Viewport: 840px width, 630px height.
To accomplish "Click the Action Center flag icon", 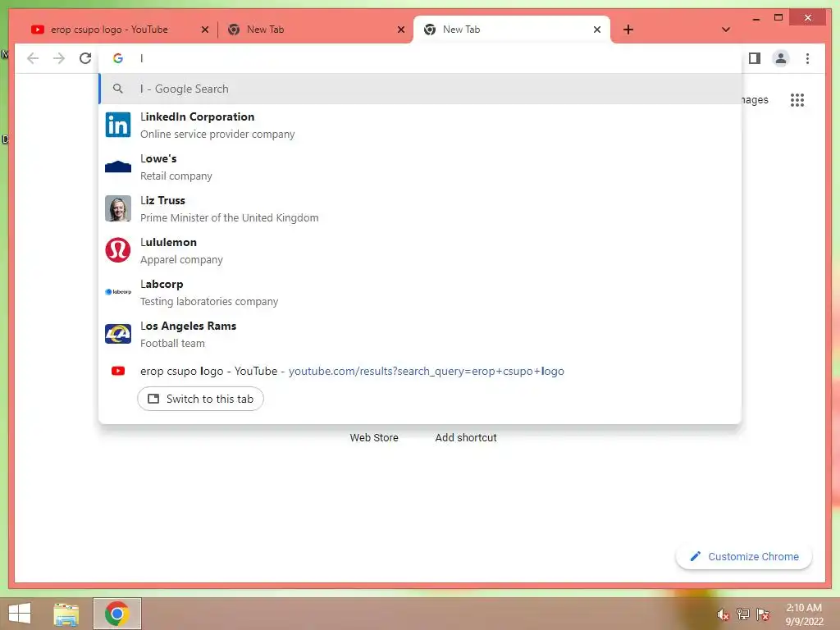I will tap(763, 614).
